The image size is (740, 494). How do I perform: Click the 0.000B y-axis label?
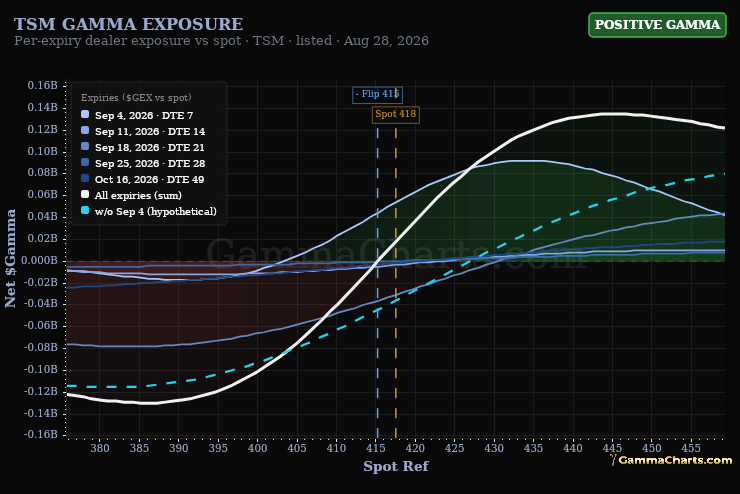(x=39, y=260)
